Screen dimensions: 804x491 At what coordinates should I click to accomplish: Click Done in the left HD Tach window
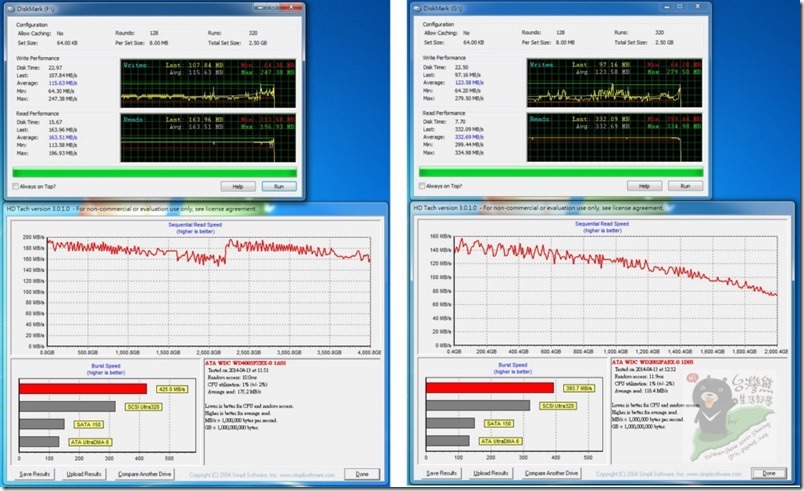click(x=362, y=474)
